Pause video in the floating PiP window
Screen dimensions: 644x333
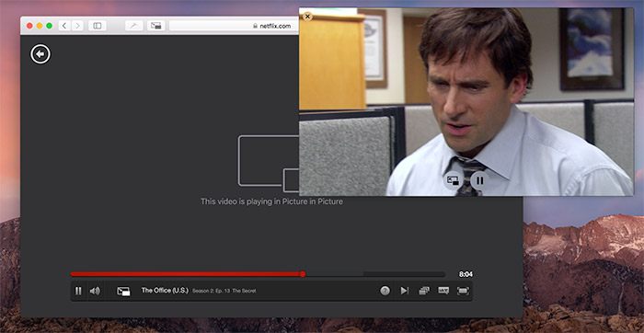coord(479,180)
